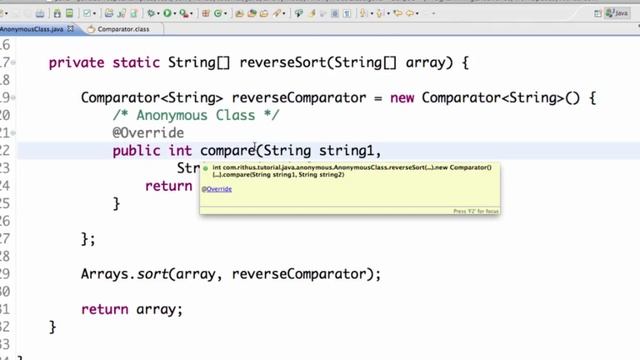This screenshot has width=640, height=360.
Task: Click the /* Anonymous Class */ comment
Action: click(196, 115)
